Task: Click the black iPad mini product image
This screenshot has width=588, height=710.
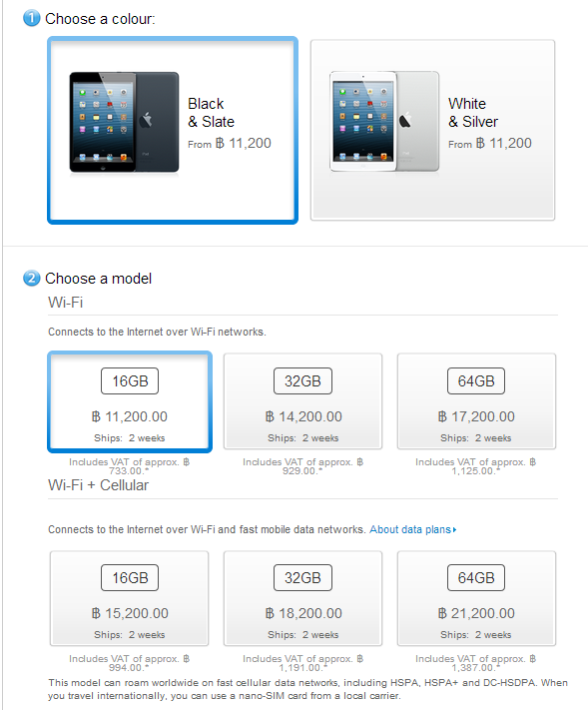Action: pos(124,122)
